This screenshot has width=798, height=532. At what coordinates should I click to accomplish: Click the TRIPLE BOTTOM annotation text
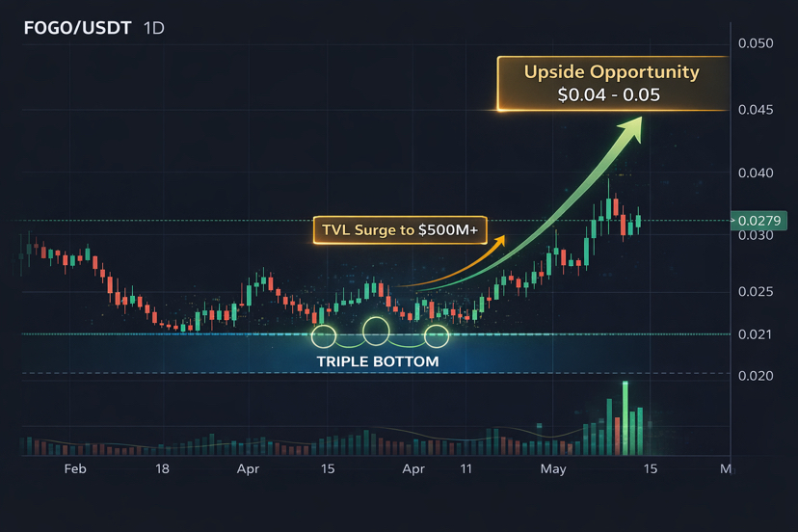tap(378, 362)
